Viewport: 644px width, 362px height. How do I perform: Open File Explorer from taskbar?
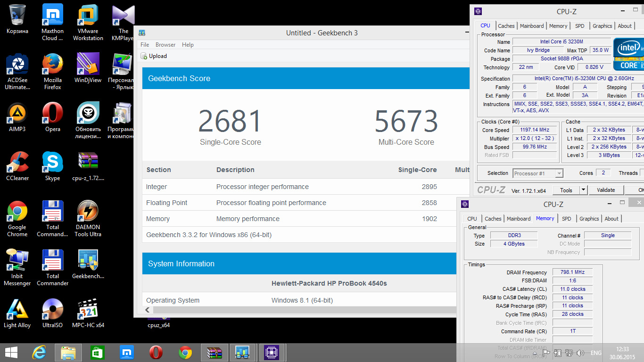pos(68,353)
